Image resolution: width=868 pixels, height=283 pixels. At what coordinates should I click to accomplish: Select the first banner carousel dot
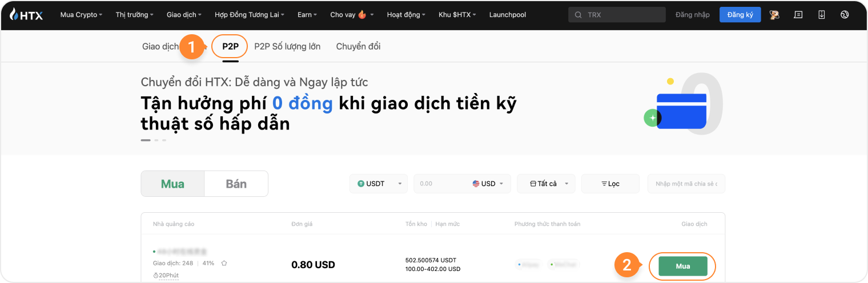[x=146, y=140]
